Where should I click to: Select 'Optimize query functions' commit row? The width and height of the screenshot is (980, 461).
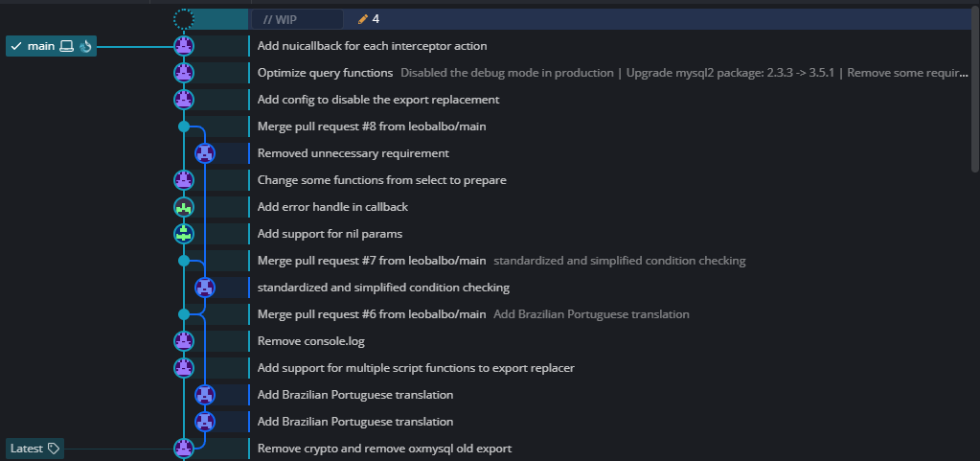[326, 72]
